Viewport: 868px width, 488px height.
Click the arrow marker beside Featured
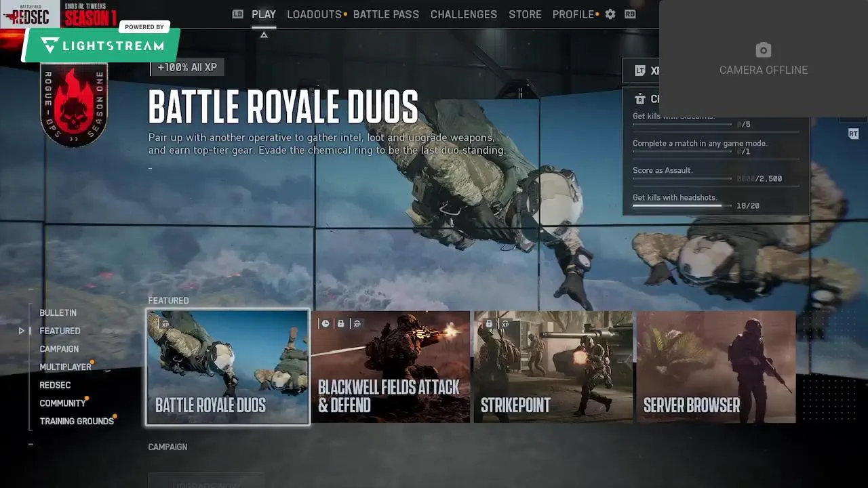coord(22,331)
